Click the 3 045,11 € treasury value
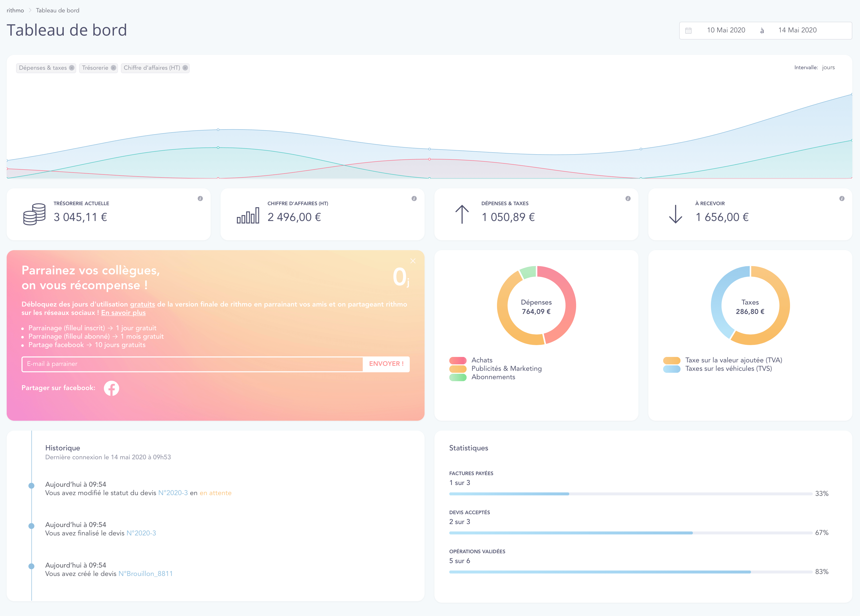 [80, 217]
